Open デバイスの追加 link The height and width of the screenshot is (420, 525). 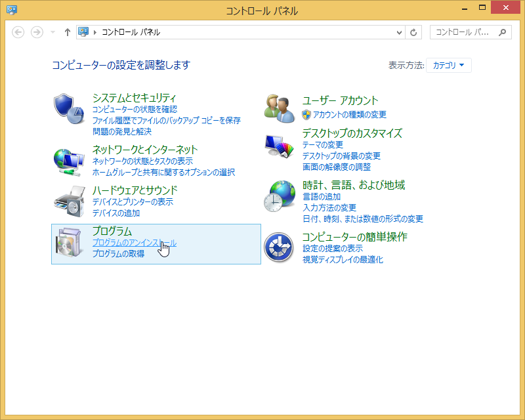[x=116, y=213]
